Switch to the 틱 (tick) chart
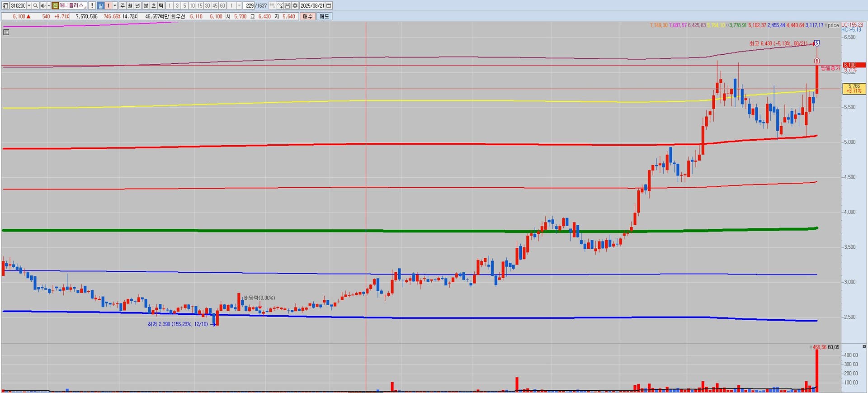The image size is (868, 393). (x=161, y=5)
